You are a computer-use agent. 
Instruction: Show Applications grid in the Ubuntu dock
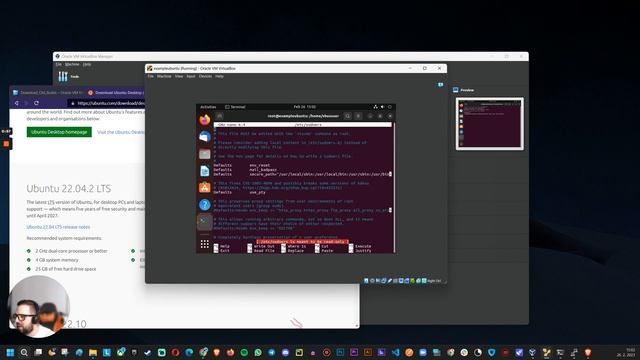(x=204, y=244)
